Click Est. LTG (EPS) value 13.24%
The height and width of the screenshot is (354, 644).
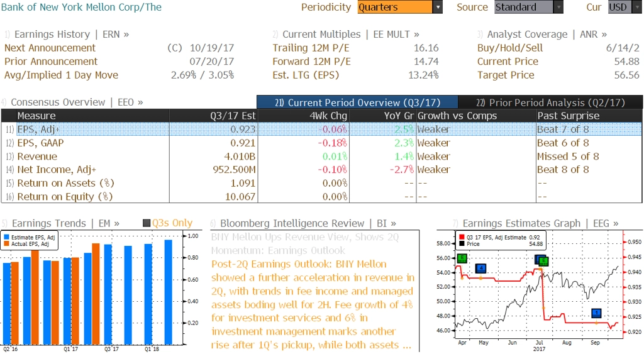tap(423, 75)
